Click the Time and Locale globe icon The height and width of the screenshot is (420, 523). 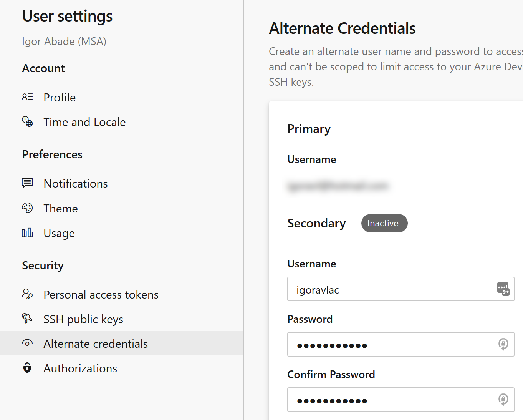click(x=27, y=121)
